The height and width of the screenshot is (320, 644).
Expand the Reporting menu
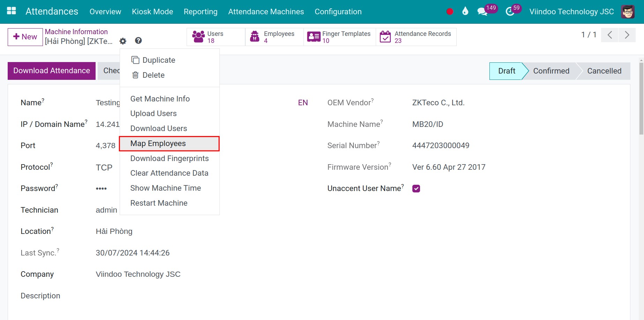pyautogui.click(x=200, y=12)
